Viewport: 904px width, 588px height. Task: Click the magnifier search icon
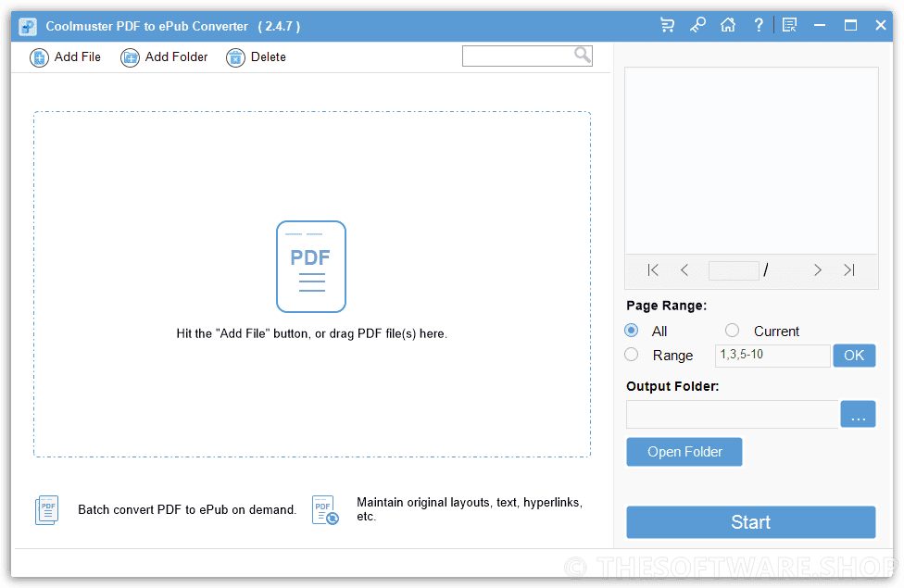click(583, 55)
